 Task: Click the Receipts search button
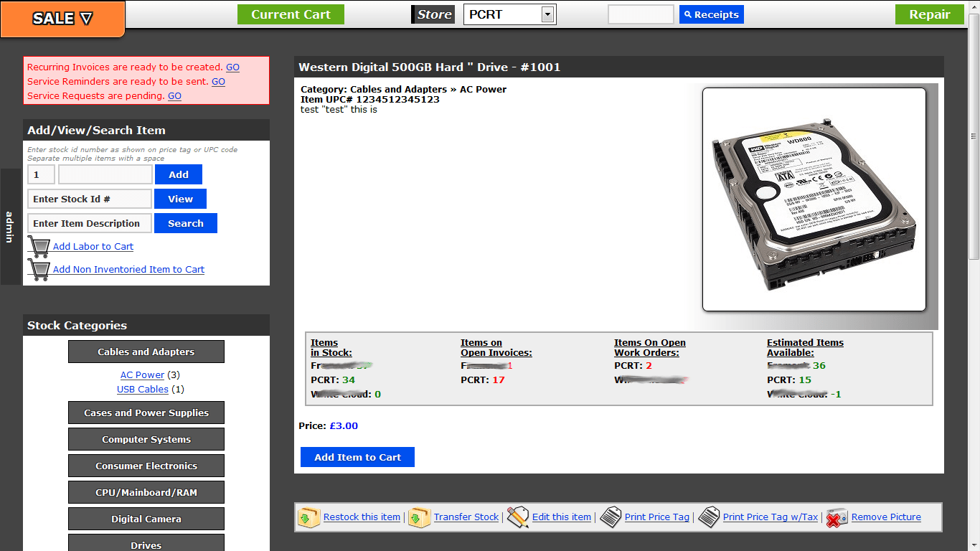click(712, 14)
